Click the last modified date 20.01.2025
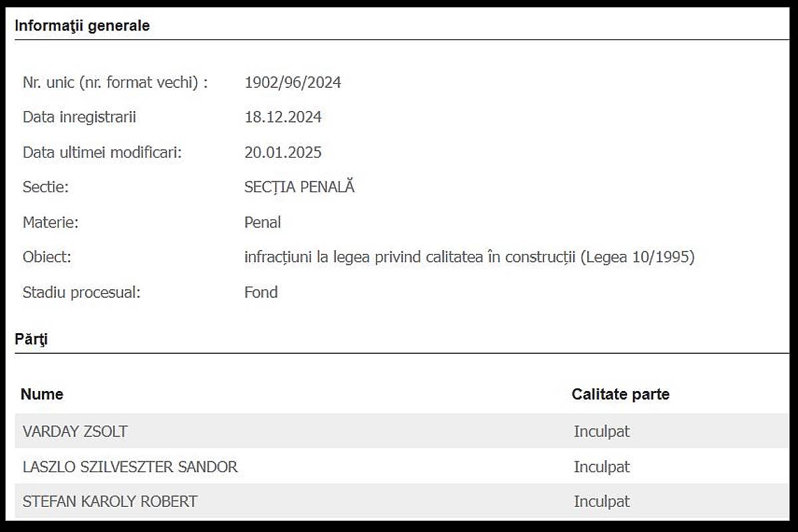This screenshot has height=532, width=798. 283,152
